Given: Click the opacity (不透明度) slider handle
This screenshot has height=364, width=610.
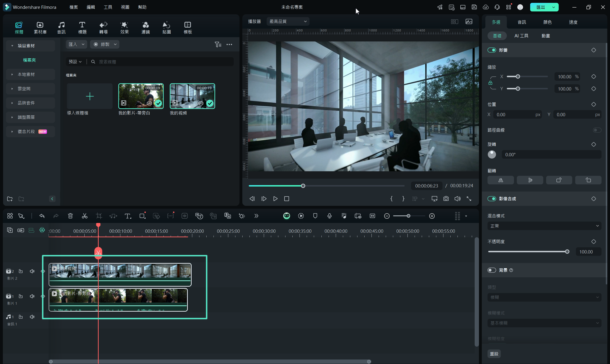Looking at the screenshot, I should pyautogui.click(x=567, y=252).
